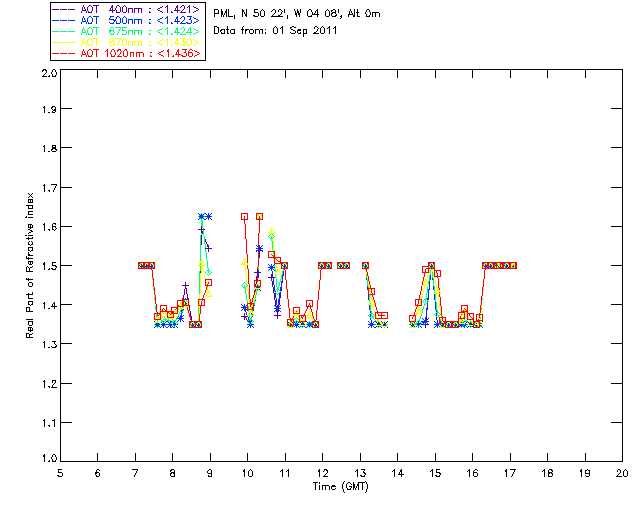The image size is (640, 512).
Task: Click the x-axis tick label 12
Action: 322,473
